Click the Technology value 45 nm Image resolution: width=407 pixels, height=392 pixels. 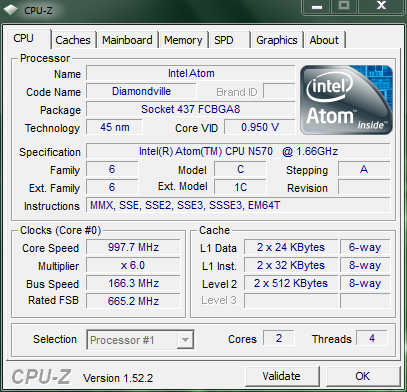114,127
